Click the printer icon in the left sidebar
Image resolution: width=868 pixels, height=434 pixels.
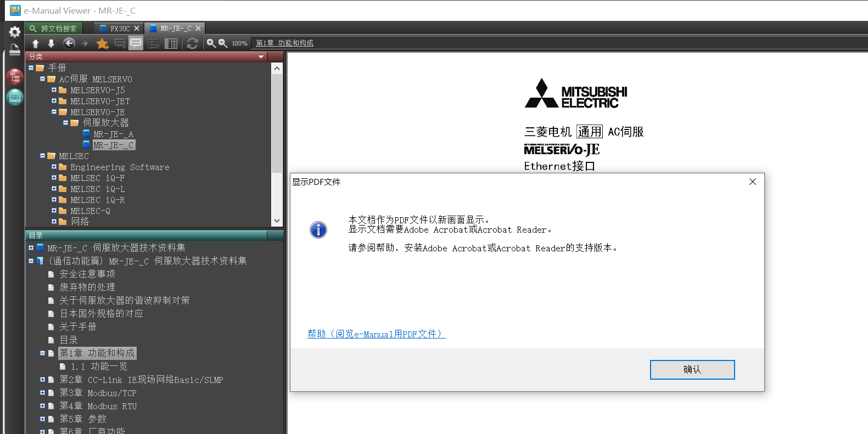pos(15,50)
